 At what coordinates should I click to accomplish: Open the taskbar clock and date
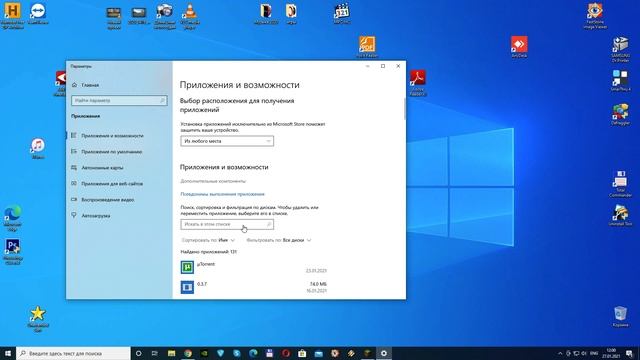[x=611, y=353]
